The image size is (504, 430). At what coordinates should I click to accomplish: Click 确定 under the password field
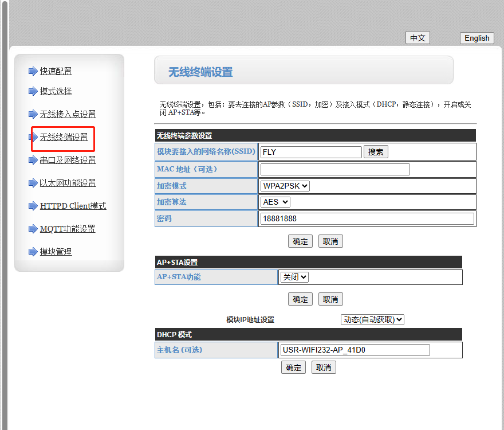[x=300, y=241]
